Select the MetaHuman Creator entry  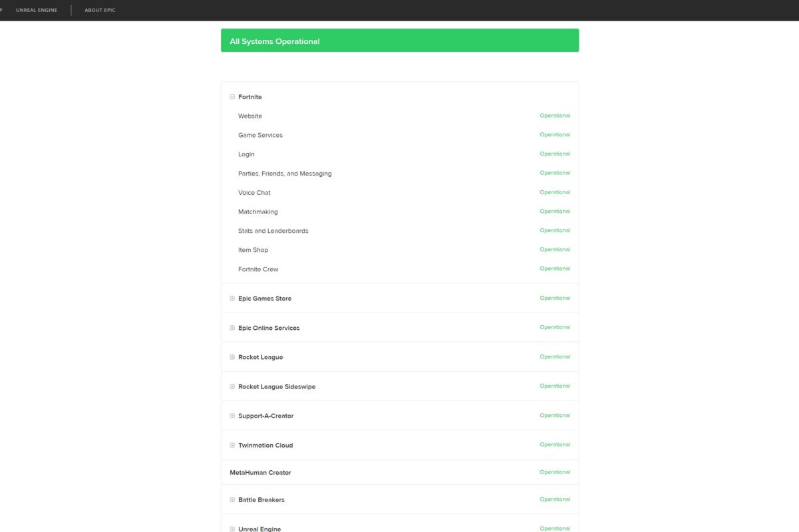click(261, 472)
